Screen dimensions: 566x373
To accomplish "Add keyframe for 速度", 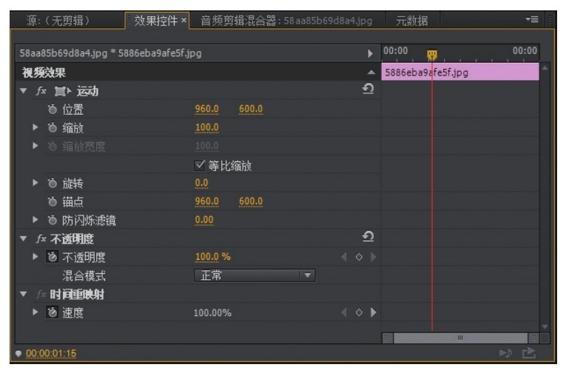I will tap(359, 312).
